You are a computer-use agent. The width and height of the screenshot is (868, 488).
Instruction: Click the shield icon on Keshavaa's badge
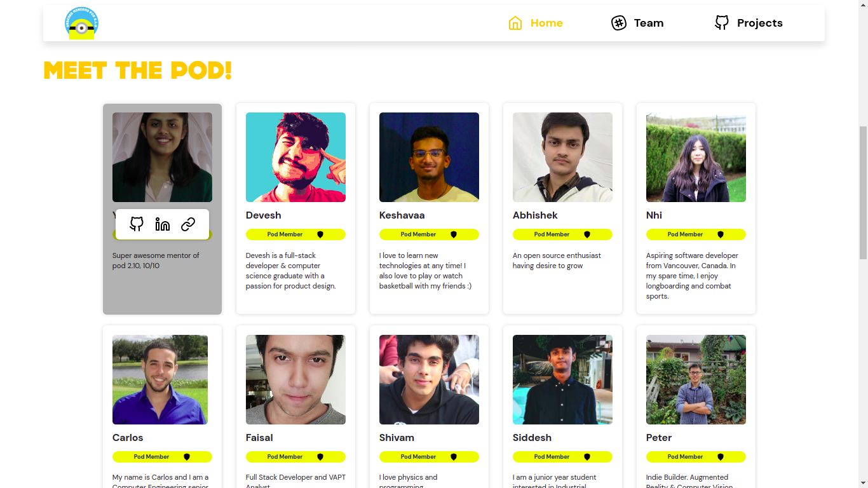click(454, 234)
